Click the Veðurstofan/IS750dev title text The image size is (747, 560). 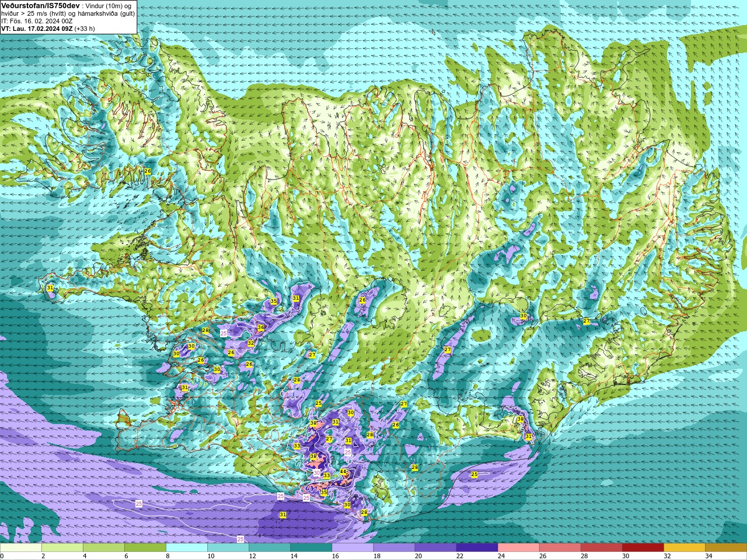[40, 5]
